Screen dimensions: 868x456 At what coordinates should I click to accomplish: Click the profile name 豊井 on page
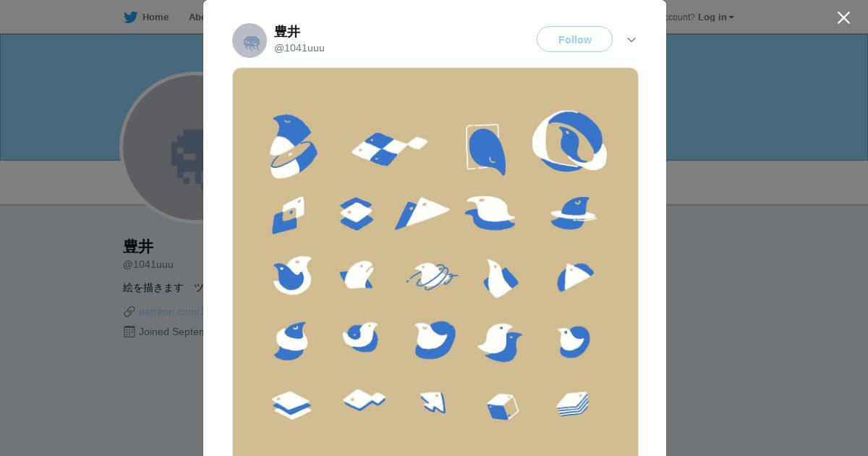[x=138, y=246]
